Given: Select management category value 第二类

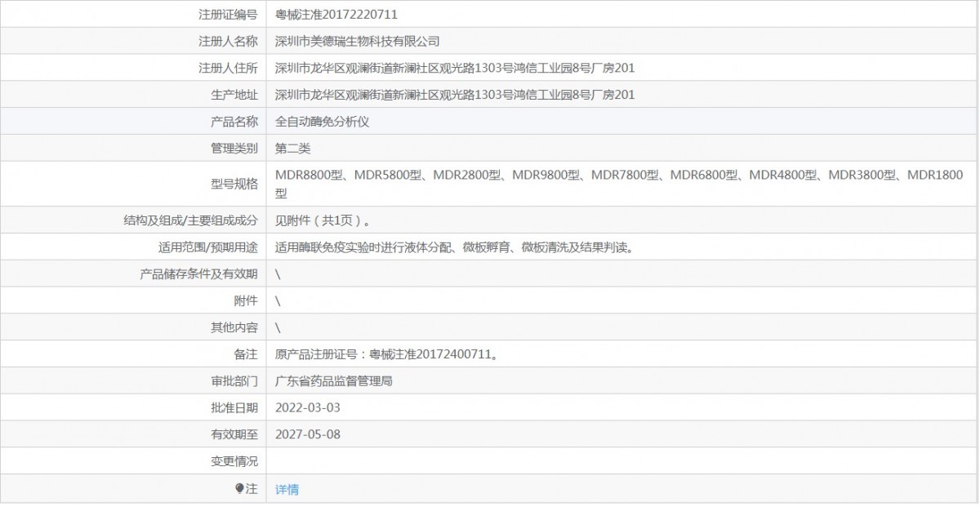Looking at the screenshot, I should pyautogui.click(x=293, y=149).
